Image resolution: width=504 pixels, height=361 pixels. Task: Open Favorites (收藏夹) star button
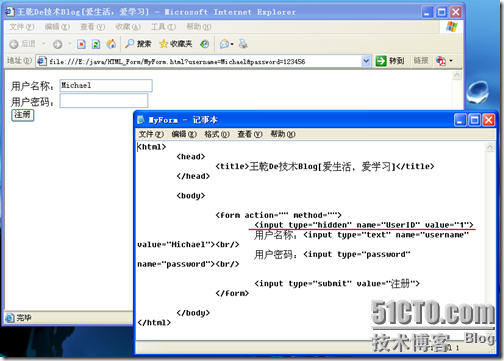click(x=176, y=44)
